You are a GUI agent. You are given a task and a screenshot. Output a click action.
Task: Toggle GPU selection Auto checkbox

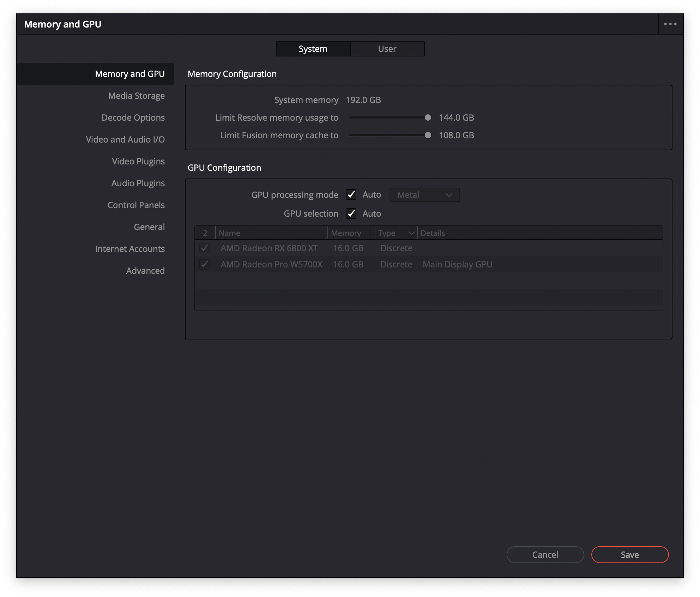351,213
